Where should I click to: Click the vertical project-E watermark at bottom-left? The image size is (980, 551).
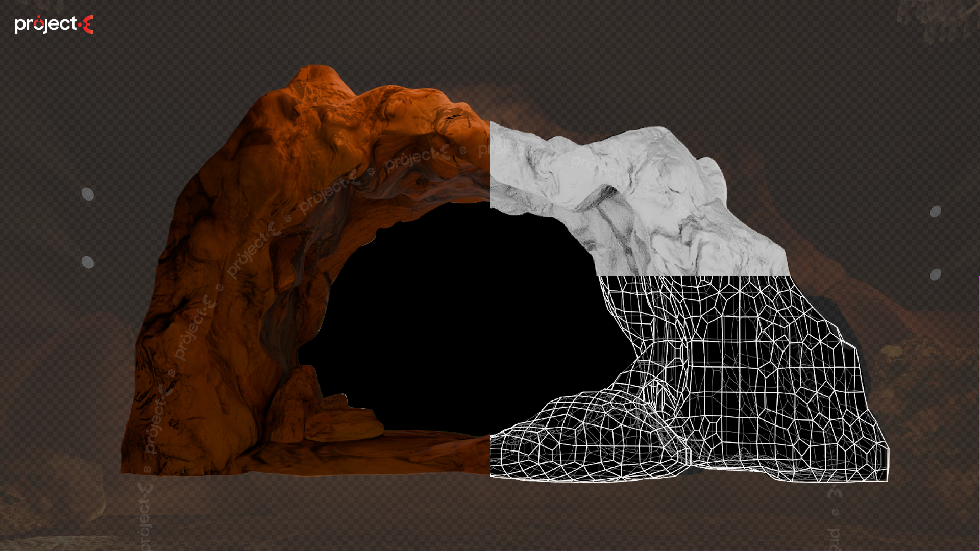145,516
